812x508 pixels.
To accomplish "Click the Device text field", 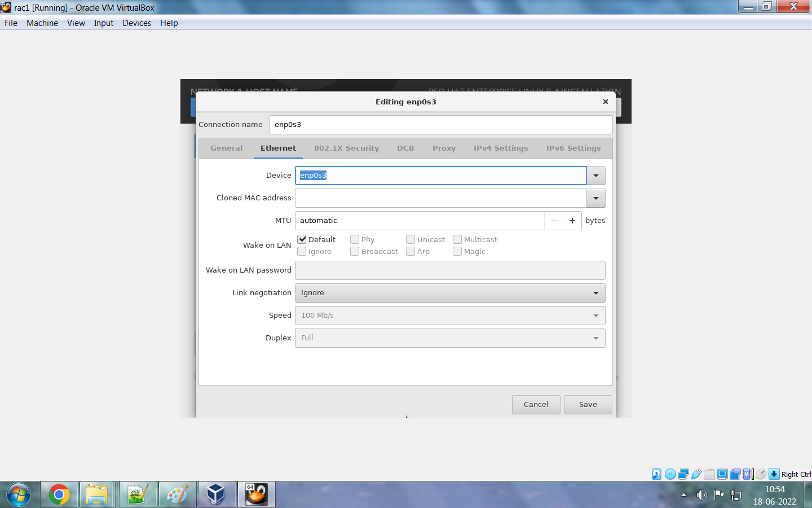I will tap(441, 176).
